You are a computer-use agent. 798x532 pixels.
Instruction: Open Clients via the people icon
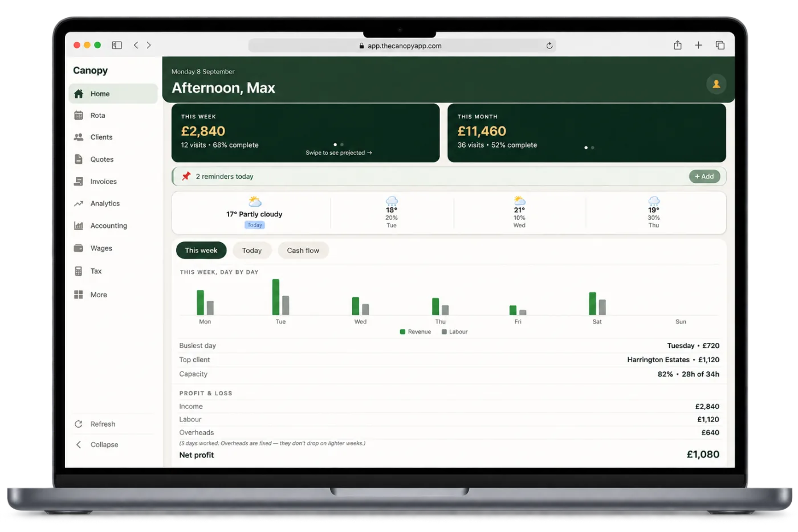click(79, 137)
